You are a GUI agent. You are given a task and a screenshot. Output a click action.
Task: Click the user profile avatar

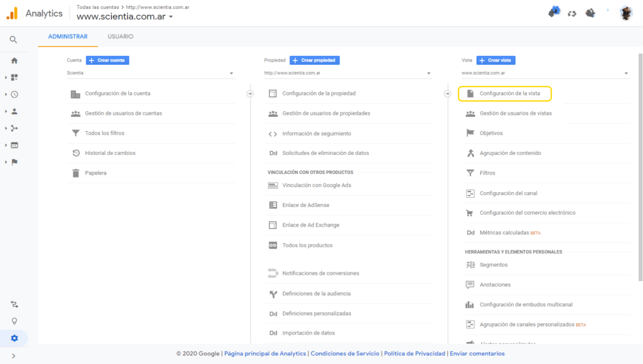click(x=625, y=12)
